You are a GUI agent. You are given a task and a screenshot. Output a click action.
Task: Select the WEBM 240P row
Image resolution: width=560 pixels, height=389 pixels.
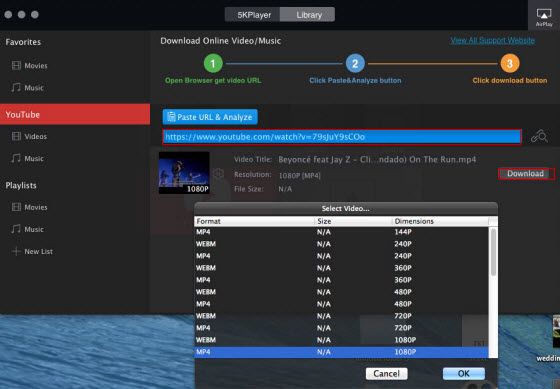pos(341,244)
